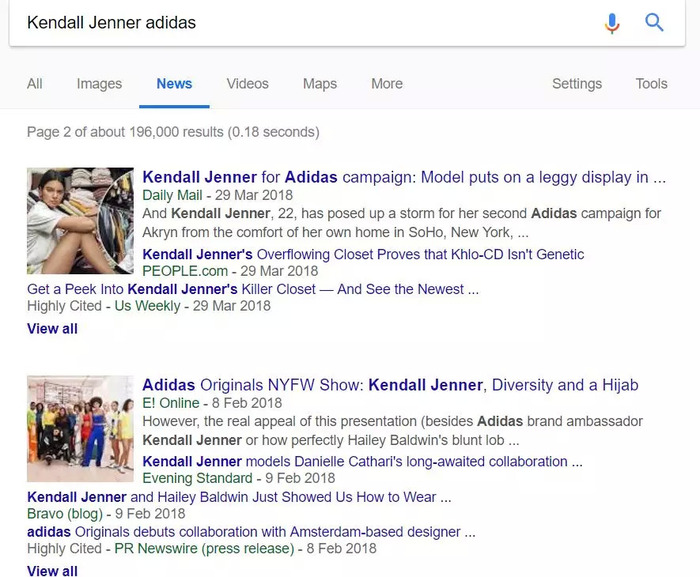
Task: Click the microphone voice search icon
Action: (x=612, y=23)
